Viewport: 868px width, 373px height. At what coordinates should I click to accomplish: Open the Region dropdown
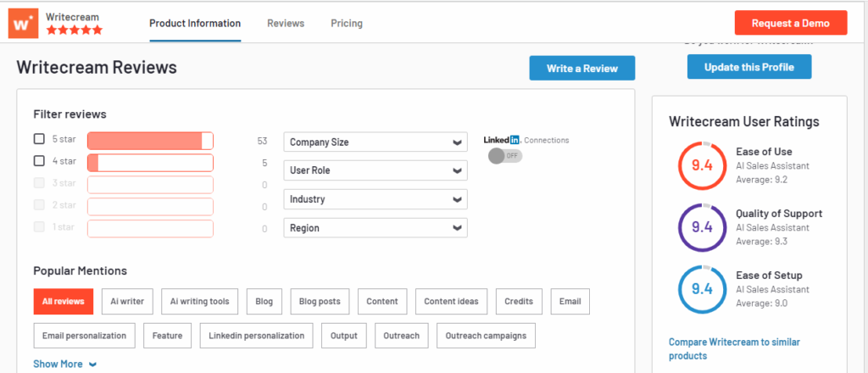(375, 228)
